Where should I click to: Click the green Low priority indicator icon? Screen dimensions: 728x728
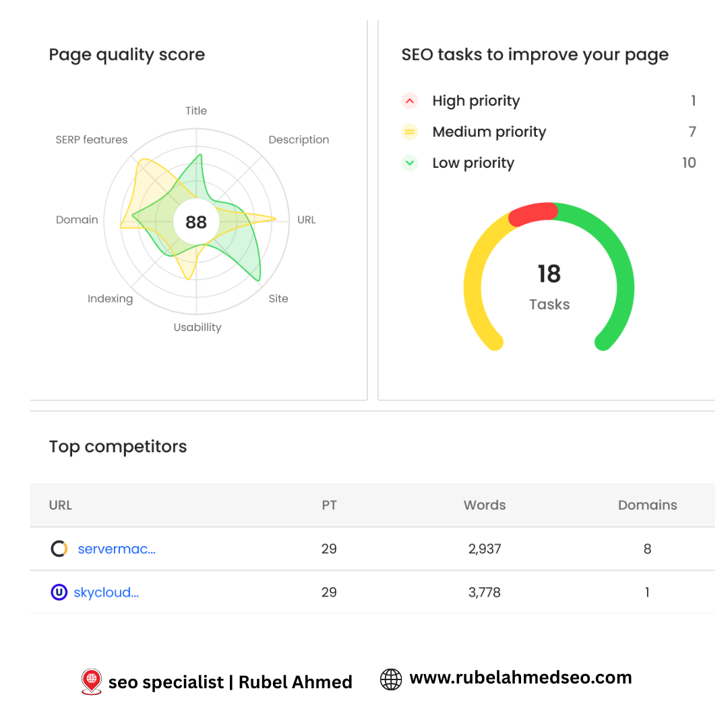(x=410, y=163)
